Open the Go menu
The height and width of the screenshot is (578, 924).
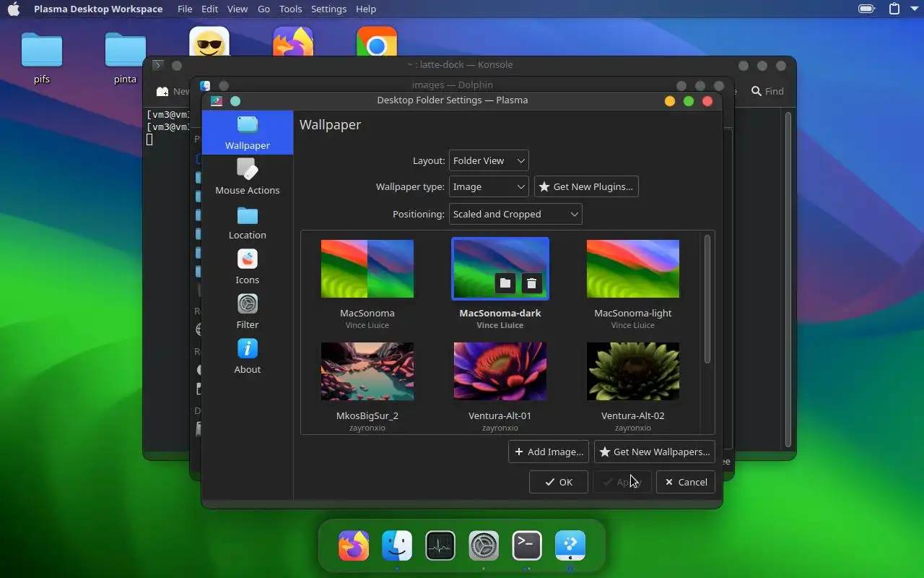pyautogui.click(x=264, y=9)
